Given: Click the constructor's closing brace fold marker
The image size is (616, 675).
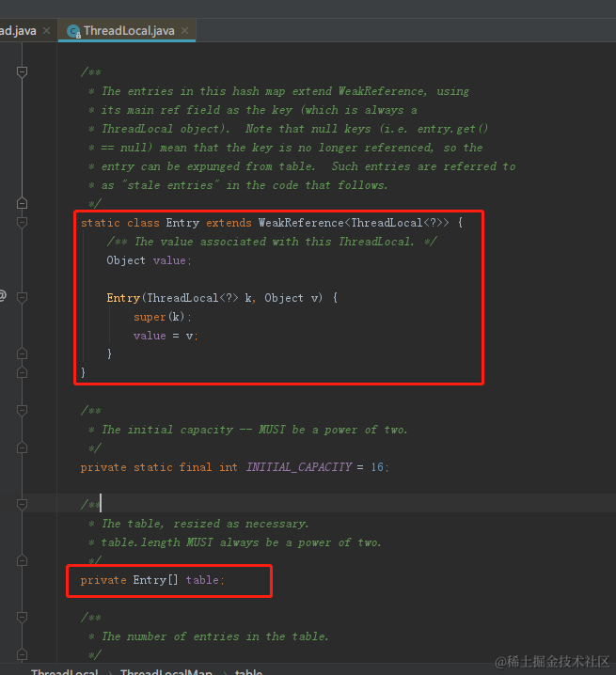Looking at the screenshot, I should pyautogui.click(x=22, y=353).
